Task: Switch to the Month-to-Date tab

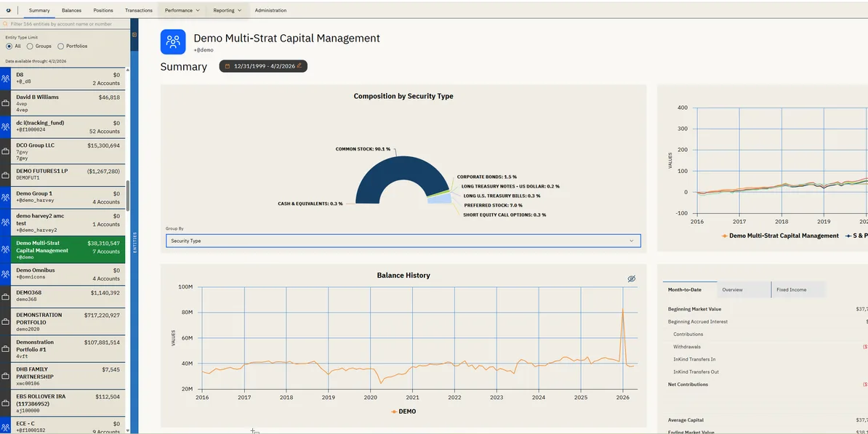Action: click(x=690, y=289)
